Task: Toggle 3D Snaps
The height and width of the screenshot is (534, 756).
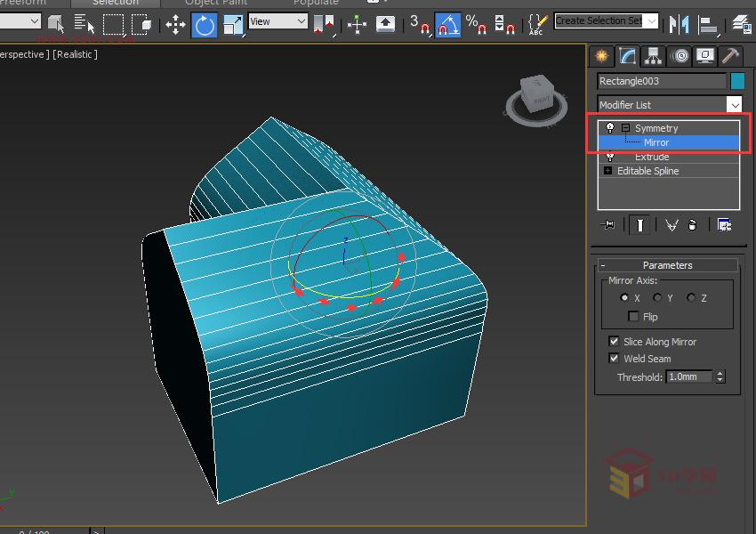Action: (420, 24)
